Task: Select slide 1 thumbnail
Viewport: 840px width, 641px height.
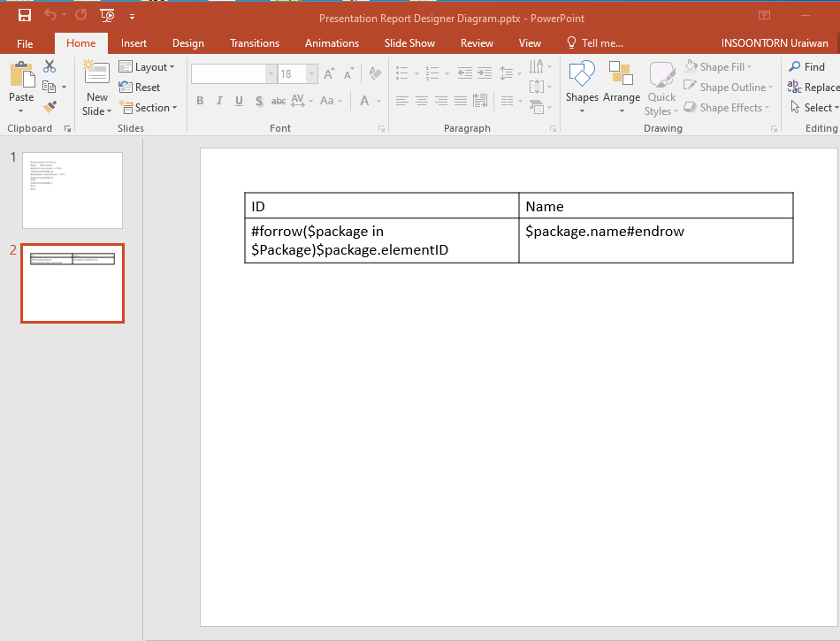Action: tap(73, 190)
